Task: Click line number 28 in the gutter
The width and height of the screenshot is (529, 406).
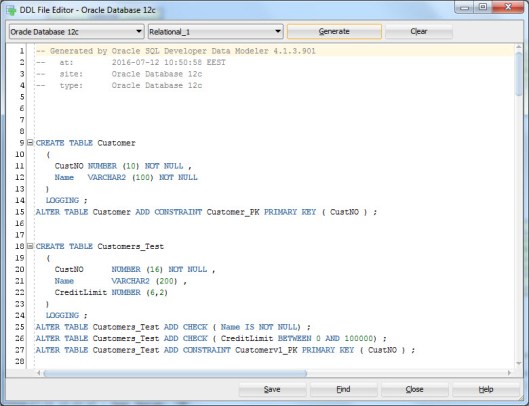Action: (x=20, y=361)
